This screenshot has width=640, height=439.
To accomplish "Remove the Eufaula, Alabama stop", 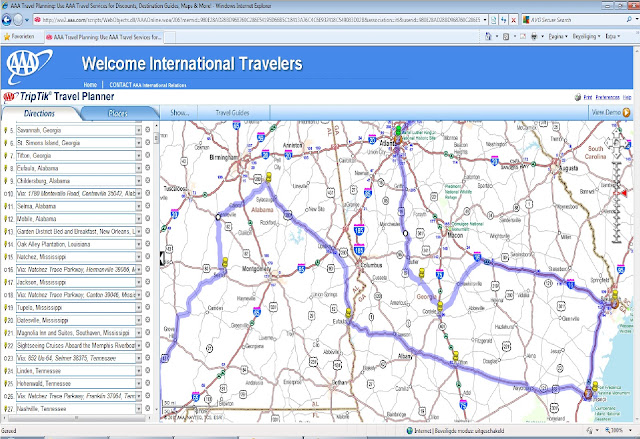I will pyautogui.click(x=148, y=168).
